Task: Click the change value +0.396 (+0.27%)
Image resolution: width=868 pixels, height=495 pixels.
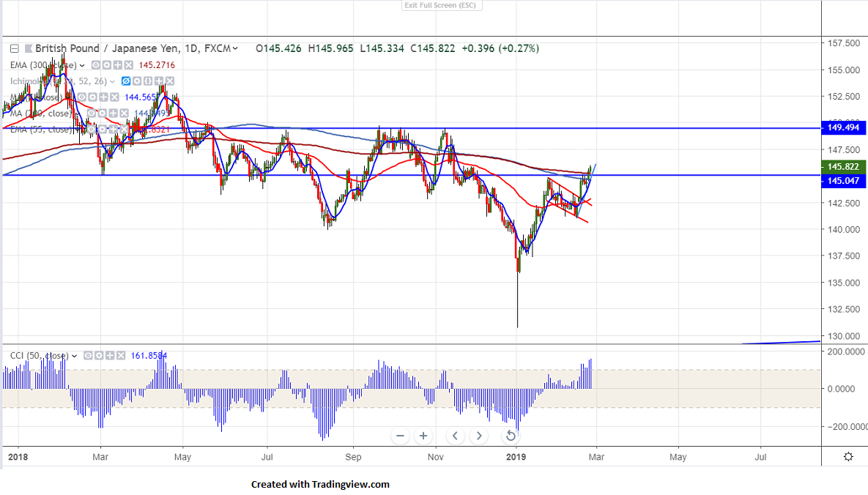Action: (500, 49)
